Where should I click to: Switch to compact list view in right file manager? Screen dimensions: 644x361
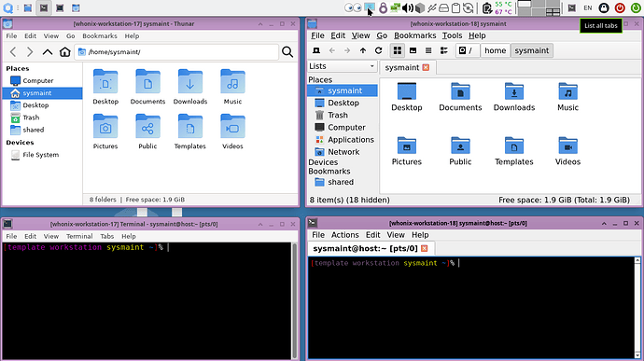pyautogui.click(x=428, y=50)
